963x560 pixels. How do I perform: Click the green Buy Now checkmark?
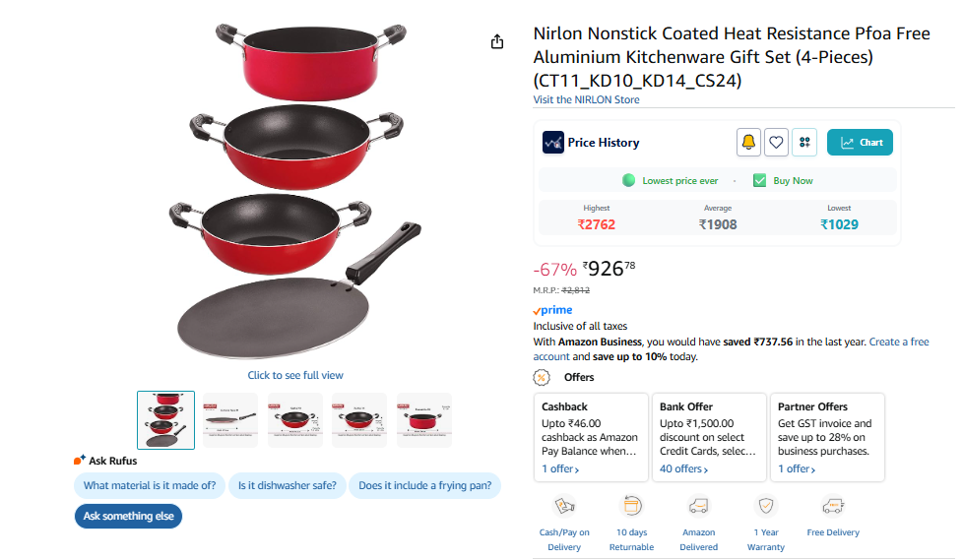click(759, 181)
